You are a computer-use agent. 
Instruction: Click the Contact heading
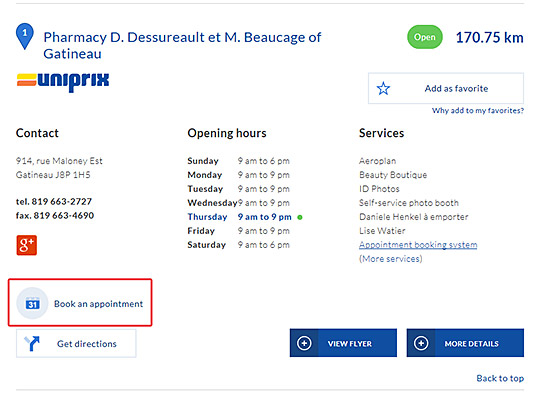37,133
